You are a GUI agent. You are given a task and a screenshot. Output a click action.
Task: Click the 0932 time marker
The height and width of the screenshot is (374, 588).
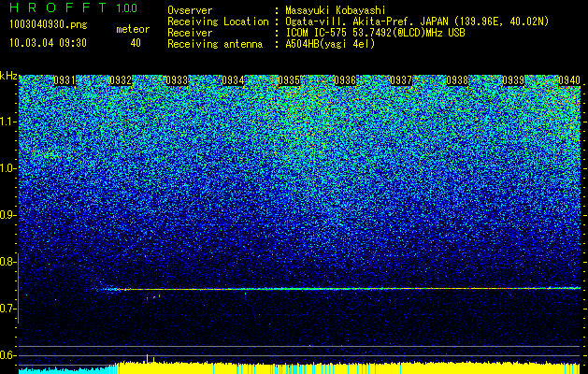(121, 80)
